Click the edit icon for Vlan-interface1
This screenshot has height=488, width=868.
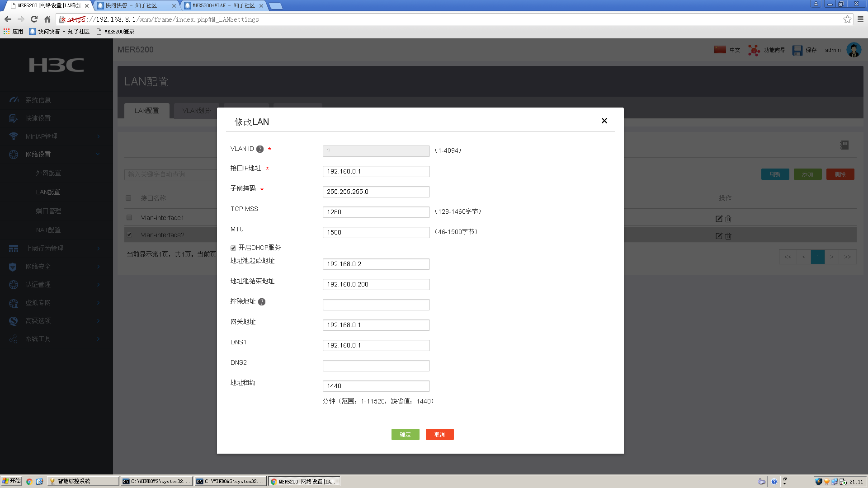719,219
